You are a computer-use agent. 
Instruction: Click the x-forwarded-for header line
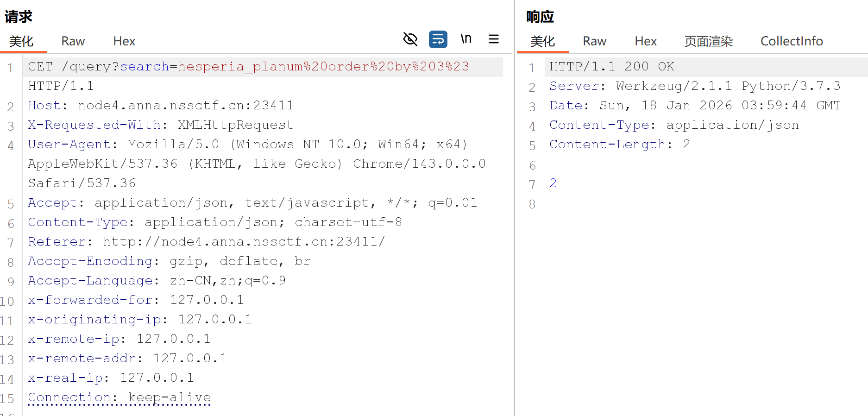[136, 300]
